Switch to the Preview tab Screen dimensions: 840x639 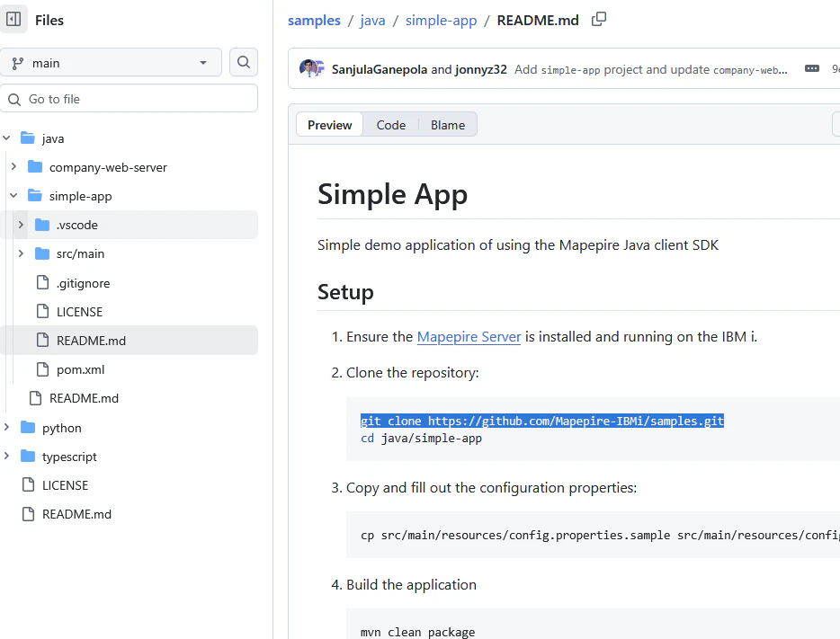click(329, 125)
